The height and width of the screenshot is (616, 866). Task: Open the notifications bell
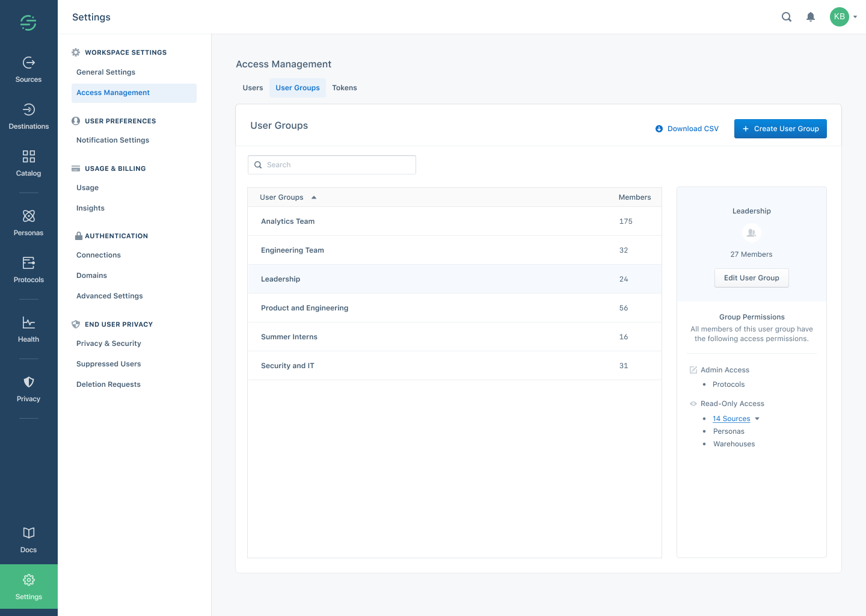click(811, 17)
